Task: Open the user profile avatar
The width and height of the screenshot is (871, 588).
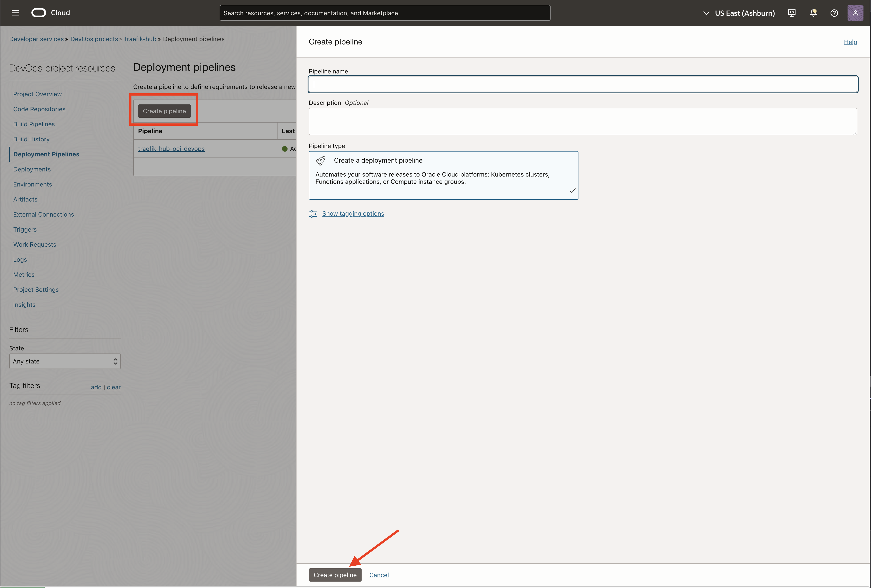Action: pyautogui.click(x=855, y=13)
